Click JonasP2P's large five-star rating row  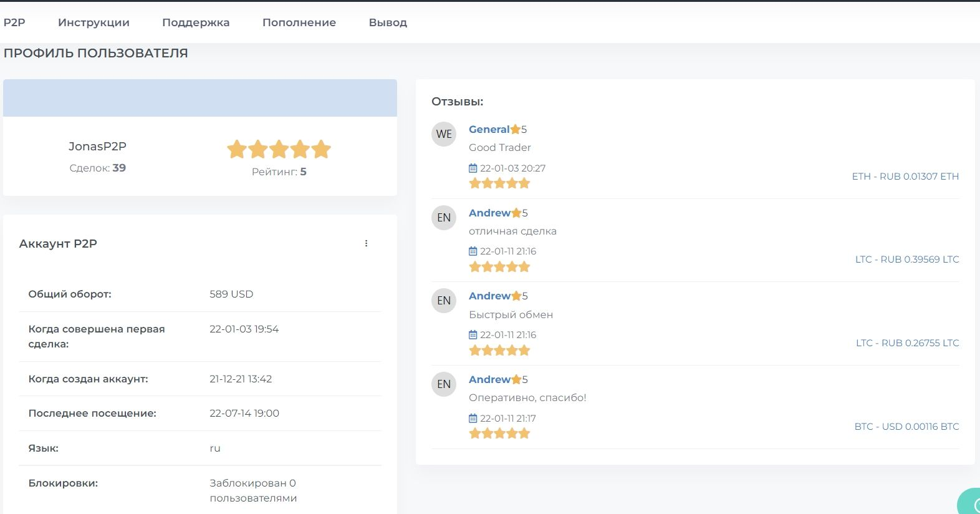279,149
